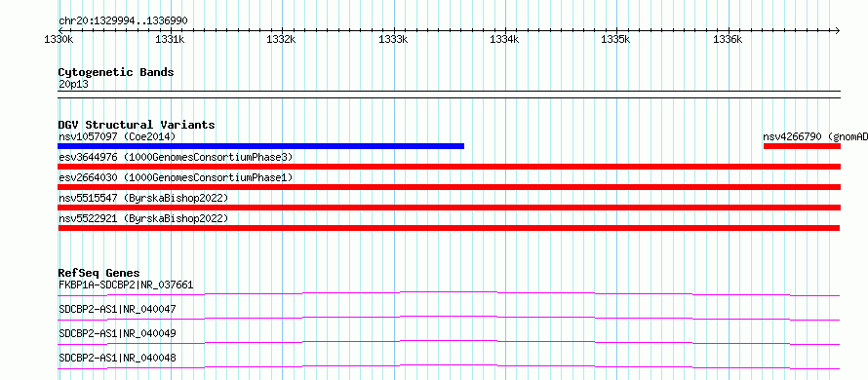Click the 1331k ruler tick label
Viewport: 868px width, 380px height.
click(x=170, y=39)
